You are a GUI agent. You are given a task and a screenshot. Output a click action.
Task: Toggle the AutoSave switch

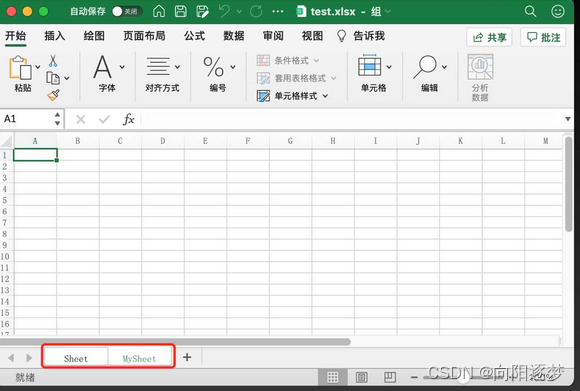tap(127, 11)
